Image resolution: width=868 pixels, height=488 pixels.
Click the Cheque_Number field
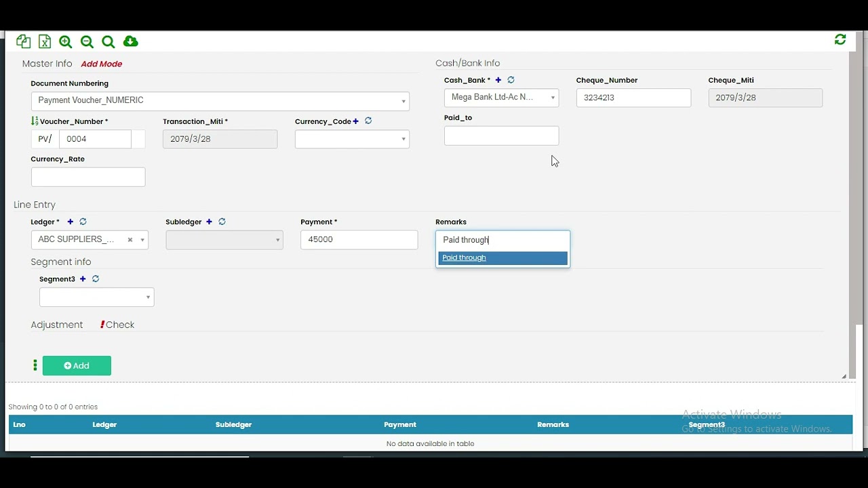[634, 98]
